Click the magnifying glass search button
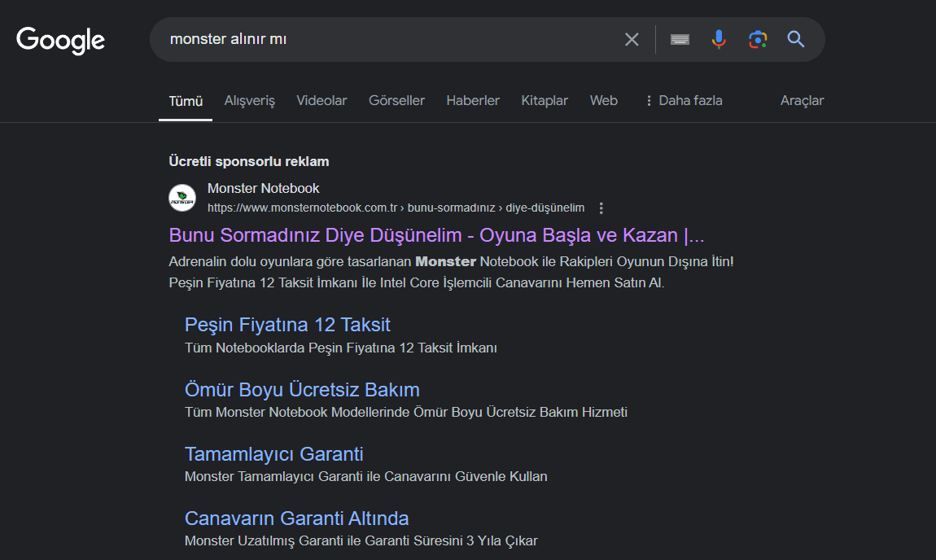This screenshot has width=936, height=560. click(795, 39)
